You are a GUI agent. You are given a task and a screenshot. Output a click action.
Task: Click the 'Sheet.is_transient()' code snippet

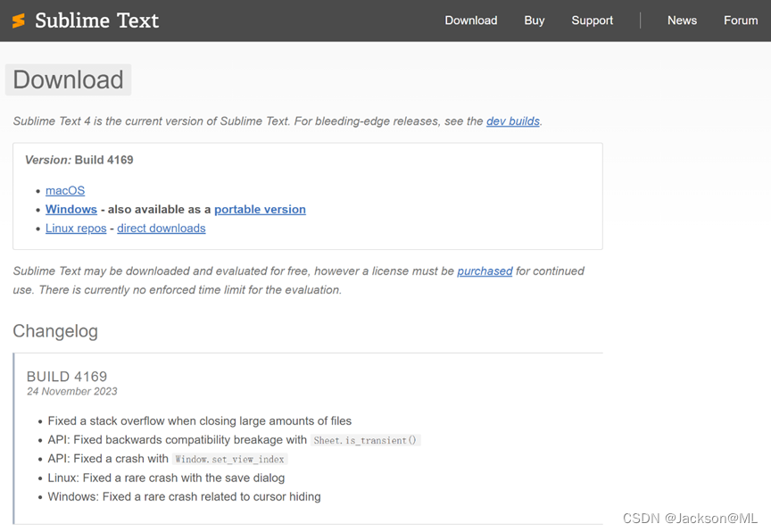[x=365, y=440]
